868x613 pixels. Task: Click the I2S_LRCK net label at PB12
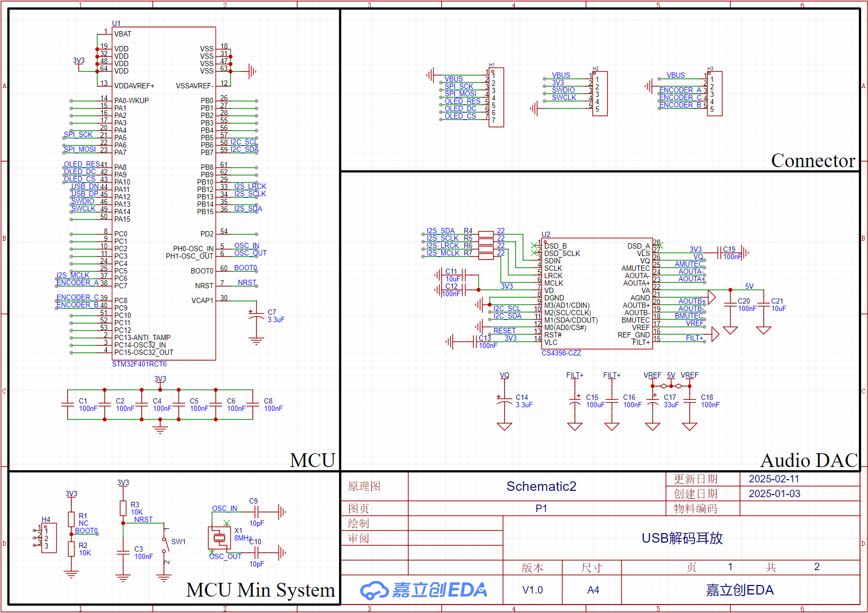pos(250,186)
